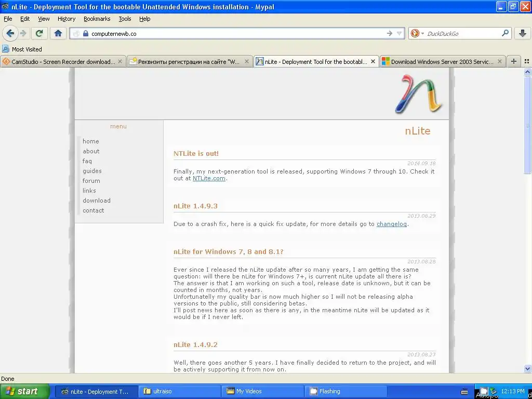Open the guides link

click(92, 170)
